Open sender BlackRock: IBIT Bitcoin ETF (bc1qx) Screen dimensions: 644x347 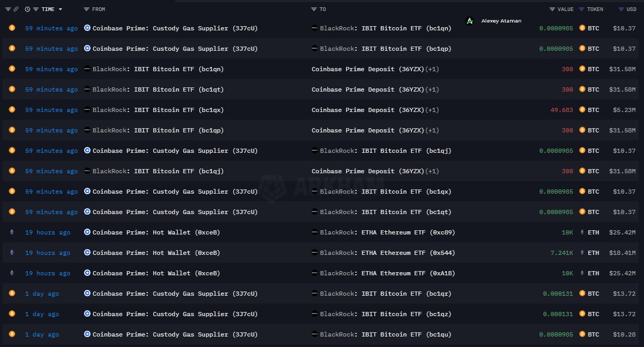[158, 110]
